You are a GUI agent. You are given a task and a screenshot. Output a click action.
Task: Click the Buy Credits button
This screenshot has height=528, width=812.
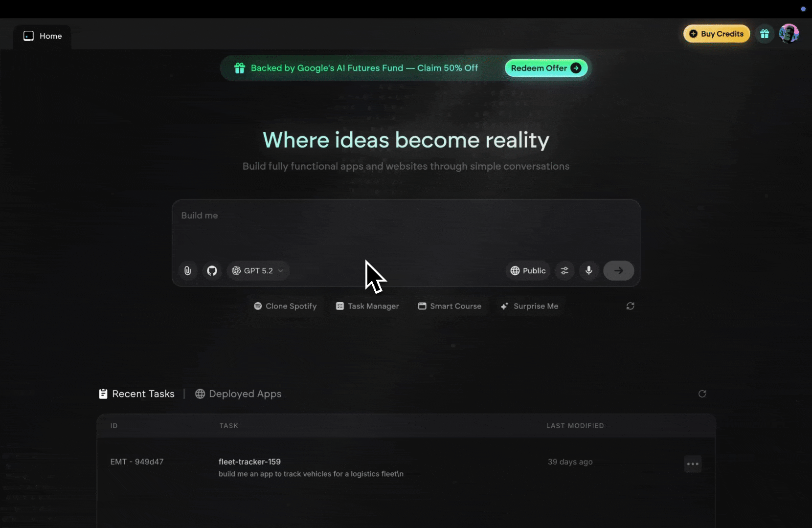[716, 34]
